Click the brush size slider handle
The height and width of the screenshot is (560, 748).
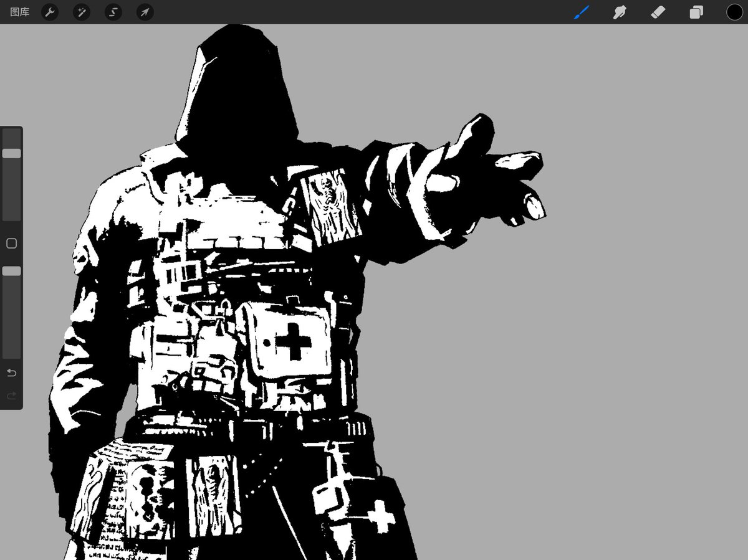(x=11, y=153)
